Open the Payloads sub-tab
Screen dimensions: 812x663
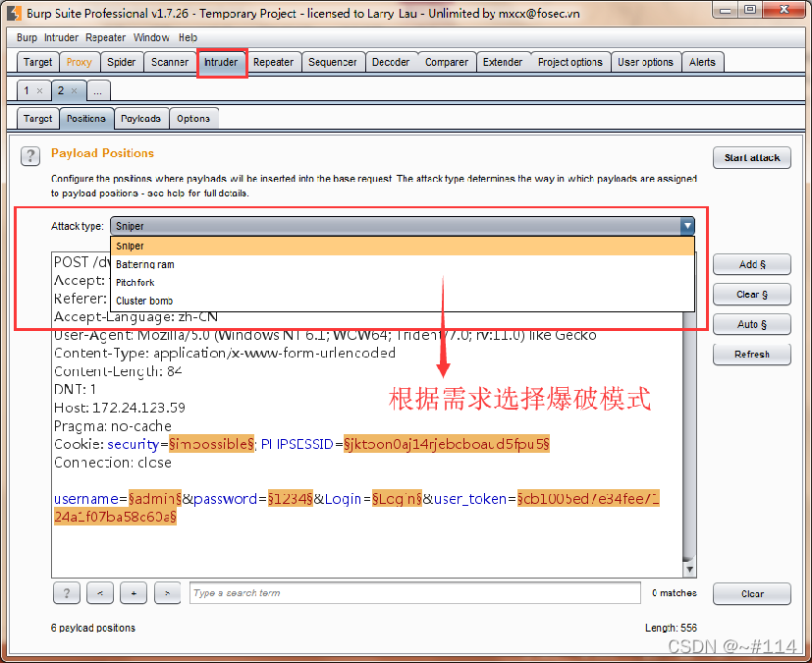[140, 119]
